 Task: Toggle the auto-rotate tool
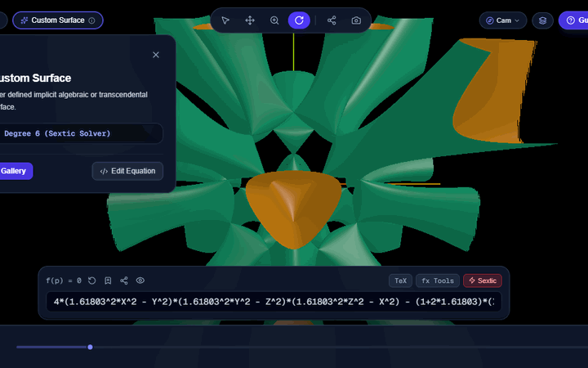[299, 20]
